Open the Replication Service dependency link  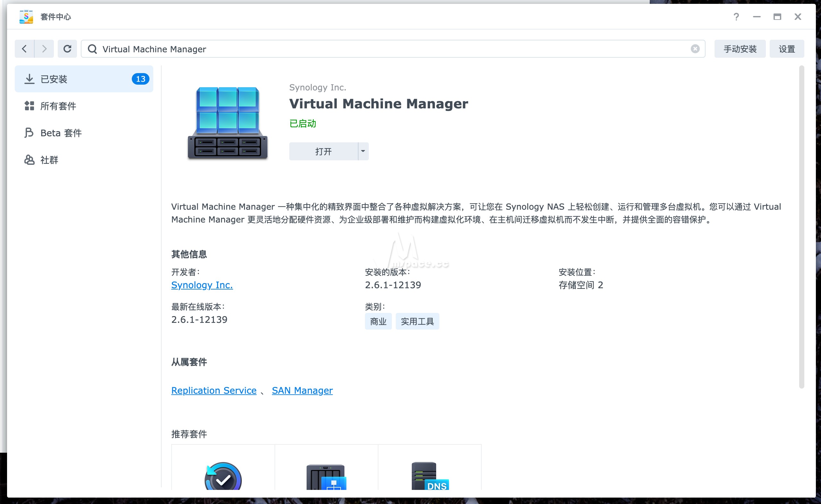click(x=214, y=390)
